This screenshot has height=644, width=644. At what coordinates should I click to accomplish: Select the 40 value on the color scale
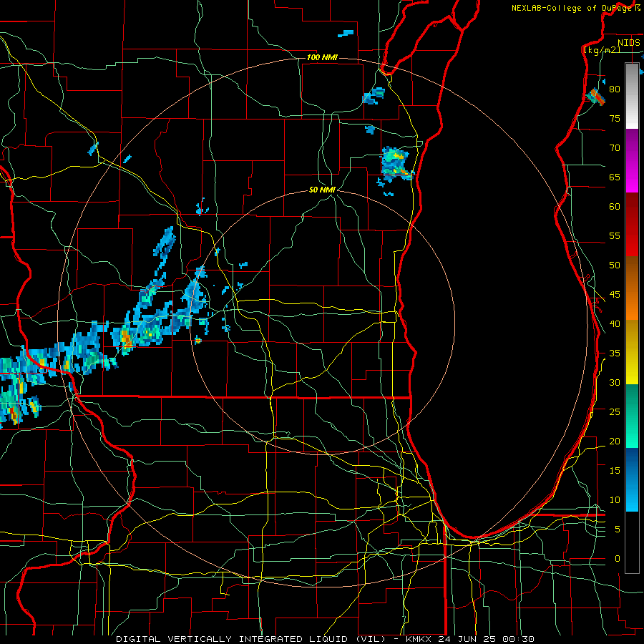tap(615, 323)
